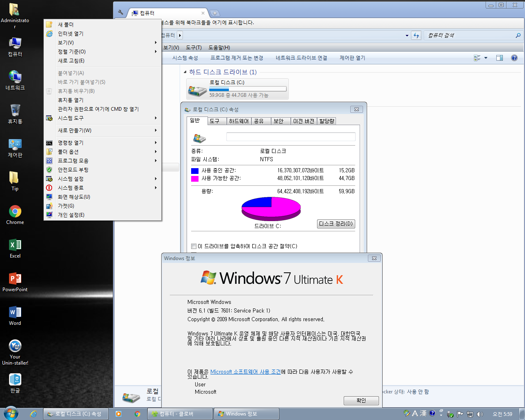Viewport: 525px width, 420px height.
Task: Select 새 폴더 in context menu
Action: point(103,25)
